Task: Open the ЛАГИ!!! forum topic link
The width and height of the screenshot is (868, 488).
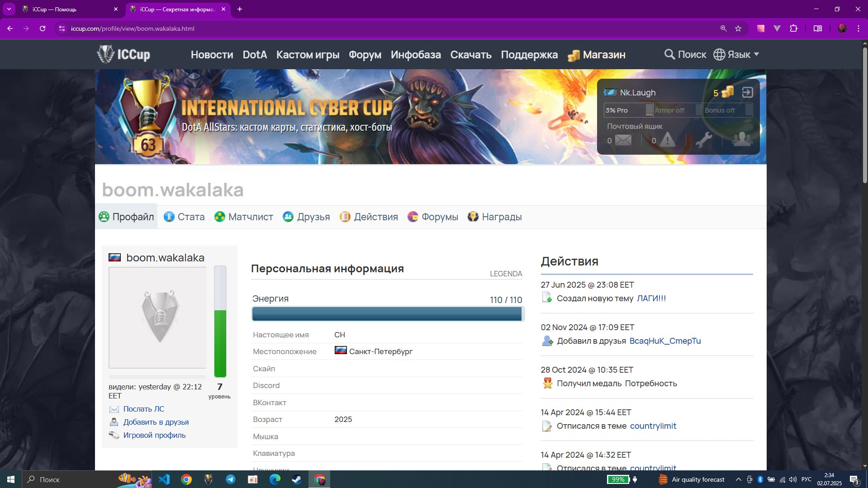Action: pos(651,298)
